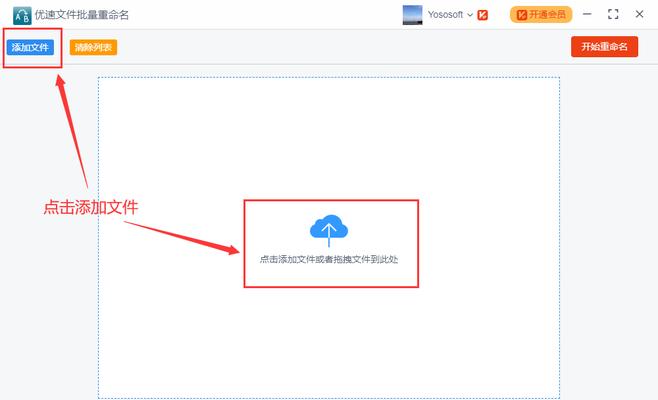Click the app logo icon in title bar
This screenshot has width=658, height=400.
(22, 16)
